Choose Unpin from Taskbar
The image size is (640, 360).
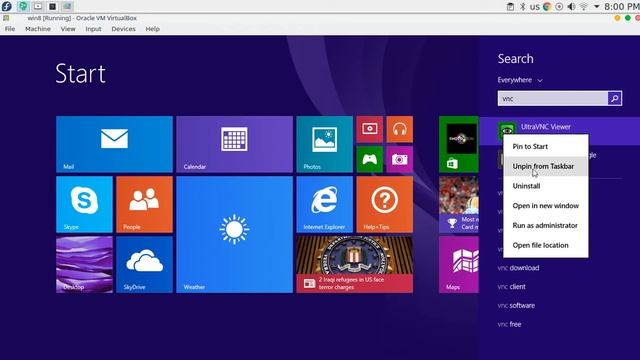[x=546, y=166]
